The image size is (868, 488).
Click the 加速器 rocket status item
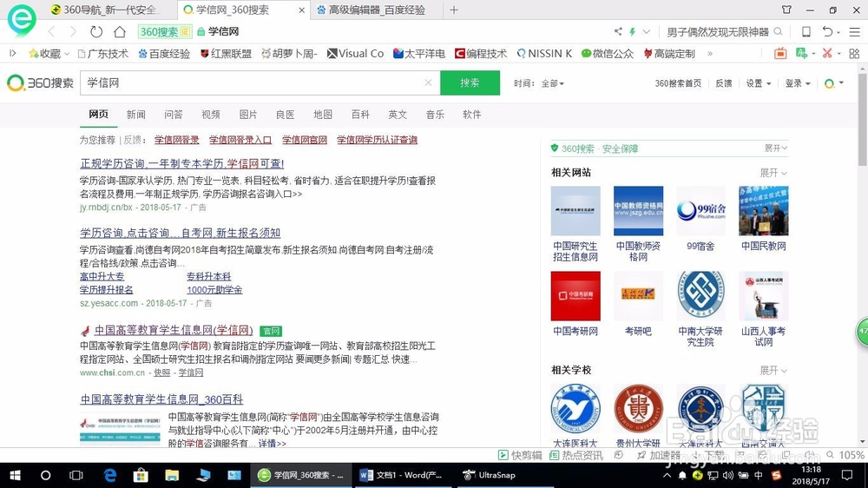(659, 455)
